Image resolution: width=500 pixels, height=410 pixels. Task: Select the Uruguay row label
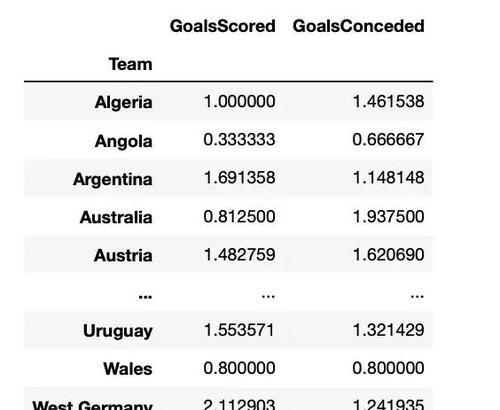pyautogui.click(x=118, y=331)
